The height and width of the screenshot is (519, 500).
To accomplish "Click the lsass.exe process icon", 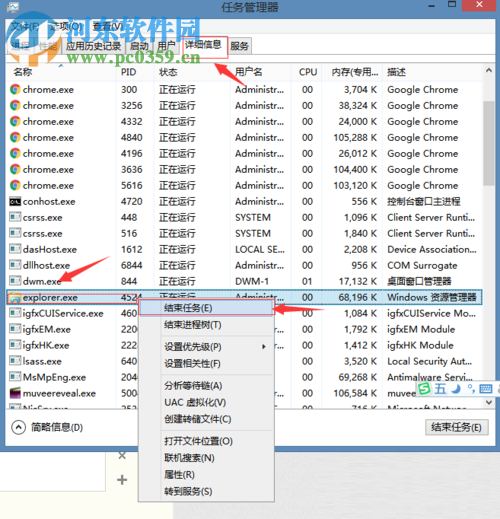I will (x=15, y=361).
